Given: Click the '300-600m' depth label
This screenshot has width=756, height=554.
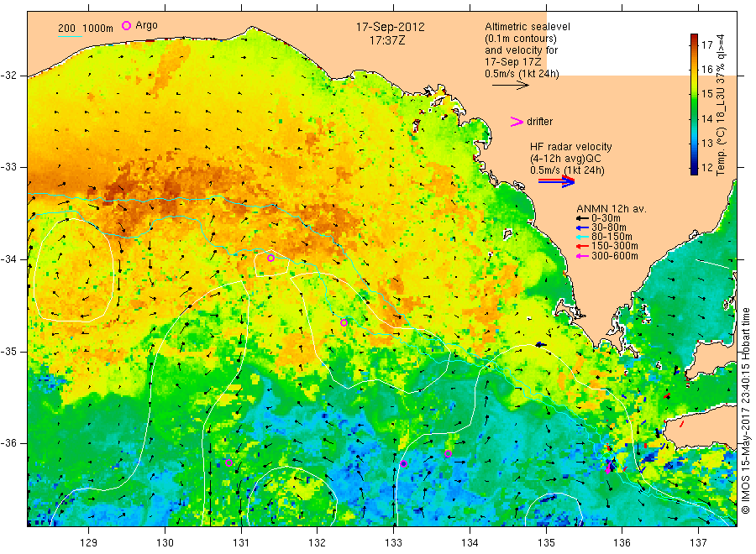Looking at the screenshot, I should [x=614, y=256].
